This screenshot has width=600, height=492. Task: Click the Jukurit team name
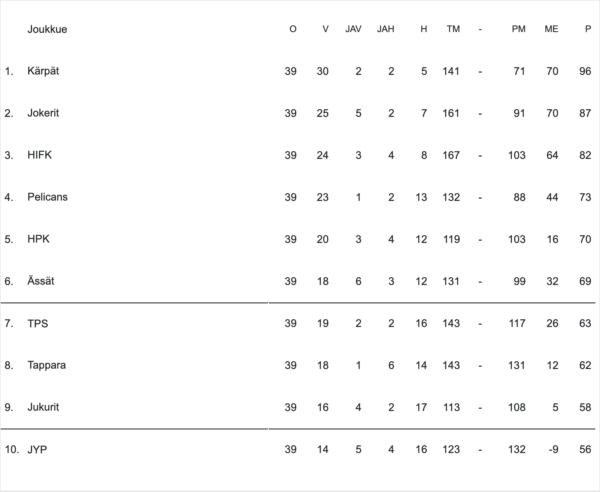click(x=43, y=407)
